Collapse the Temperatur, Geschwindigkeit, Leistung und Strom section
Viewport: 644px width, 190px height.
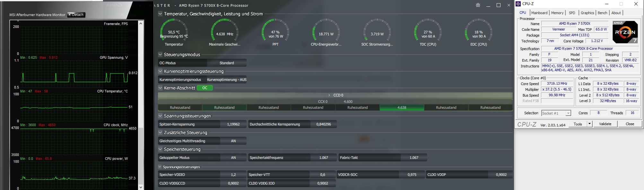point(160,14)
